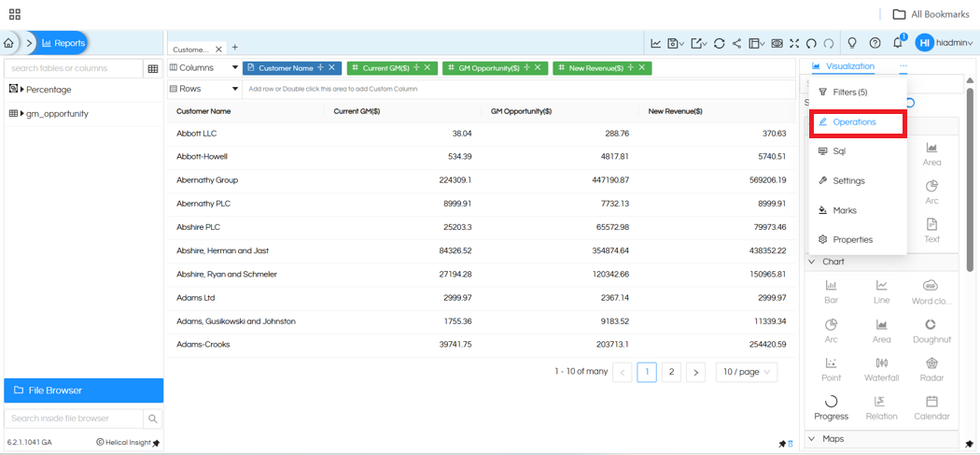Expand the gm_opportunity table node
Viewport: 980px width, 455px height.
[22, 114]
